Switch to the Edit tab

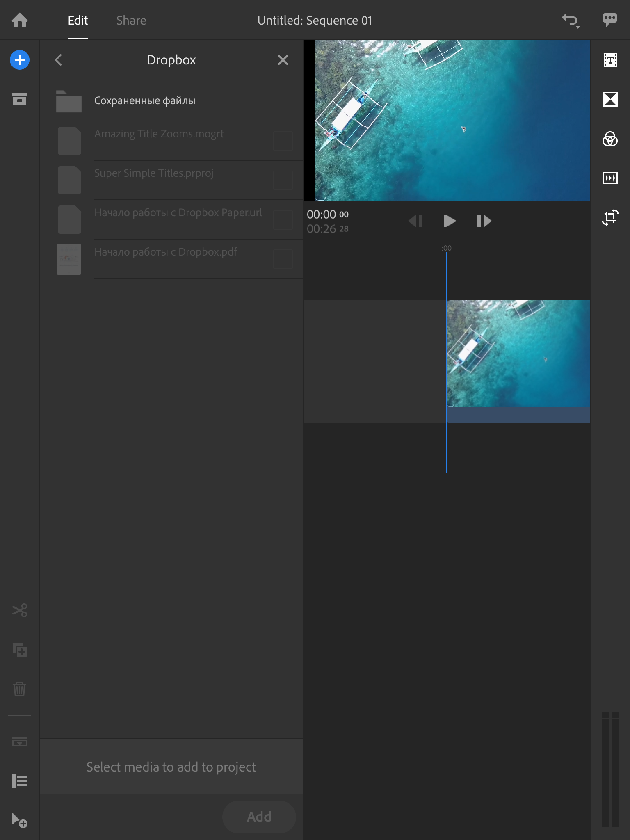click(78, 21)
